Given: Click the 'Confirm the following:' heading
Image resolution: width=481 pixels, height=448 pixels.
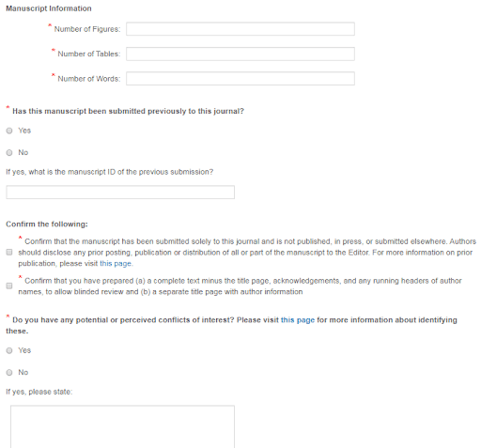Looking at the screenshot, I should coord(47,224).
